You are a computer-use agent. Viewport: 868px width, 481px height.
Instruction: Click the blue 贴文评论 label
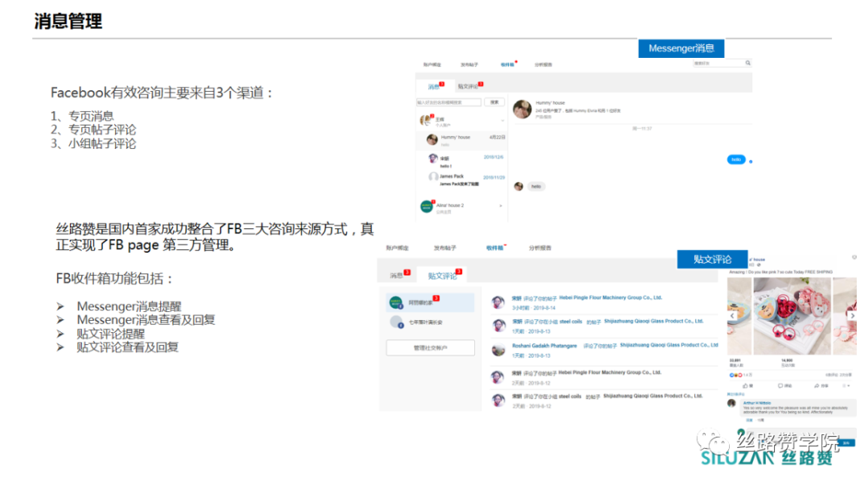[712, 259]
